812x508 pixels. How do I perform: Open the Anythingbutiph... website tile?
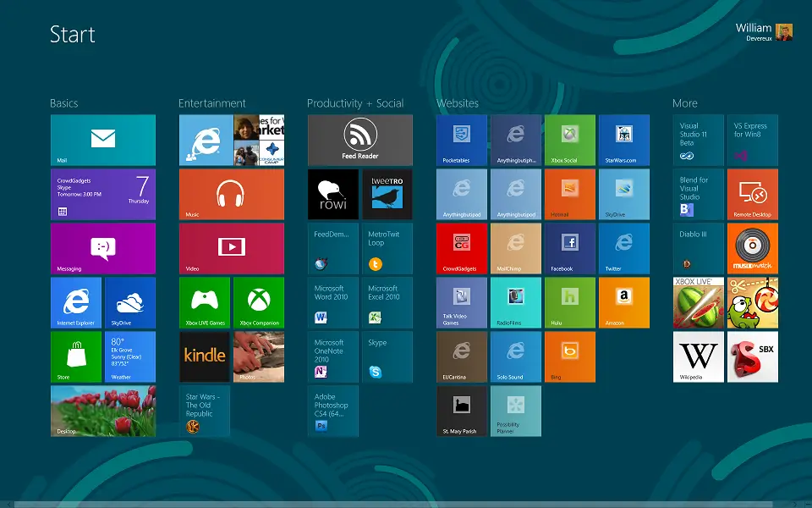(x=516, y=140)
